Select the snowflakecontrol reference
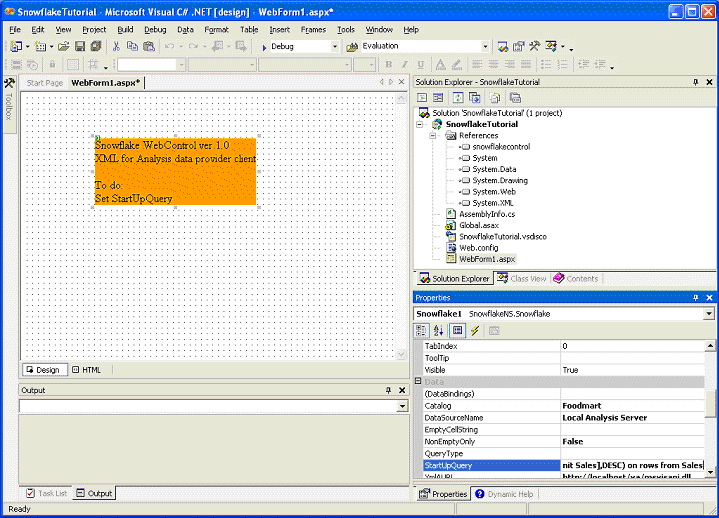The width and height of the screenshot is (719, 518). tap(501, 147)
